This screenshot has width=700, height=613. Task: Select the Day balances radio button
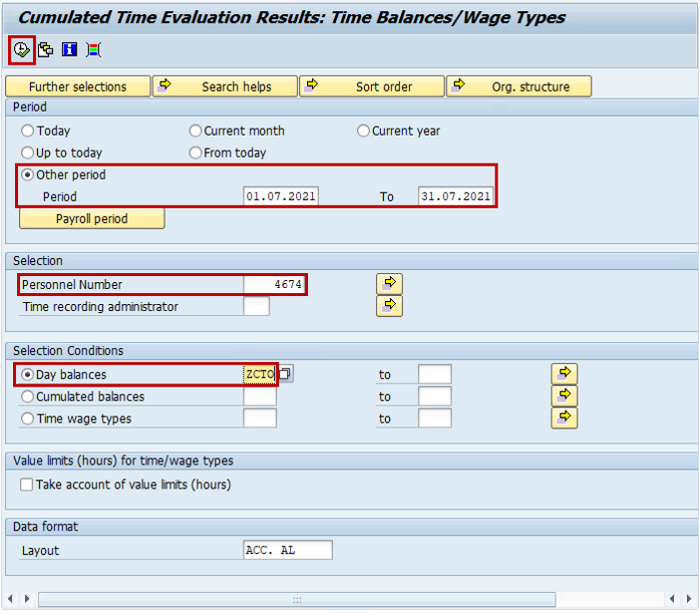click(x=28, y=375)
